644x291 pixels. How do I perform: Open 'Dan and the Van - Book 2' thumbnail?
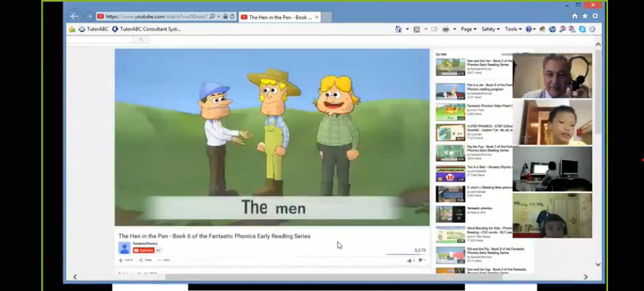point(451,67)
